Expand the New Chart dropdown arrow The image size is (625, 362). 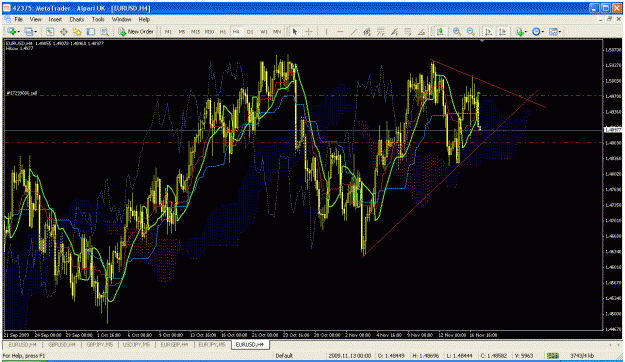click(x=18, y=32)
